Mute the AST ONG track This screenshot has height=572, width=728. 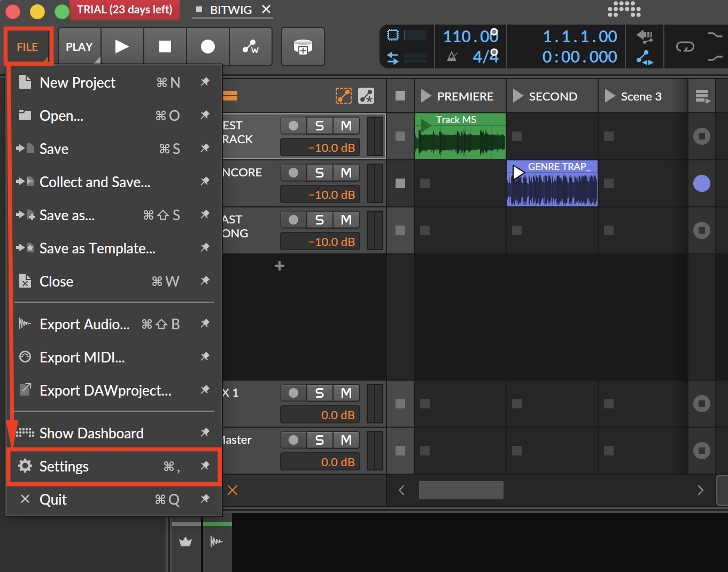(346, 220)
